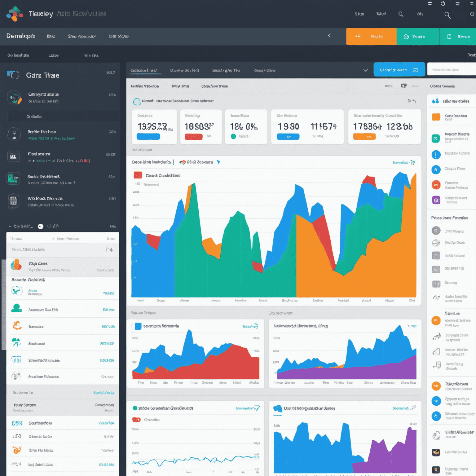Open the blue Csiopa S7oes icon
This screenshot has height=476, width=476.
[x=436, y=170]
